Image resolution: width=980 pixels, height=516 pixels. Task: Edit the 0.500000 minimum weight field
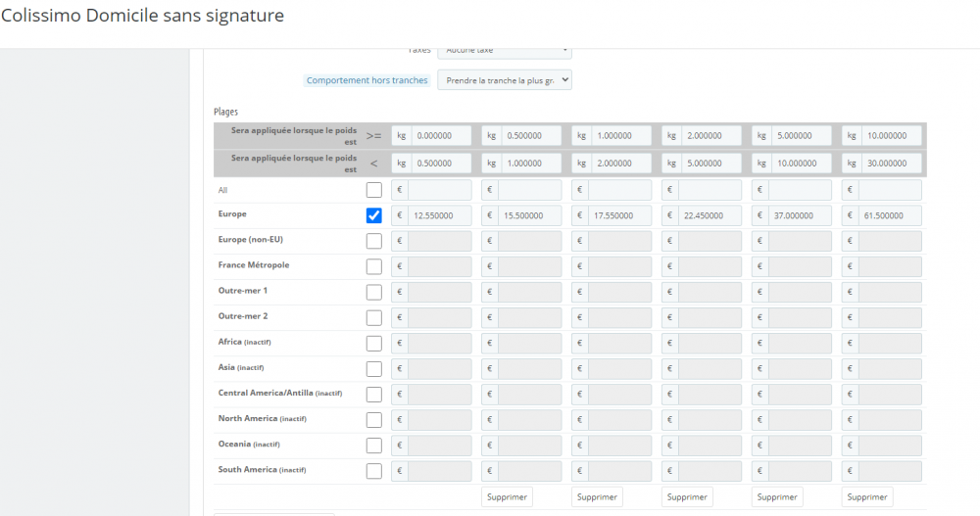pos(531,135)
